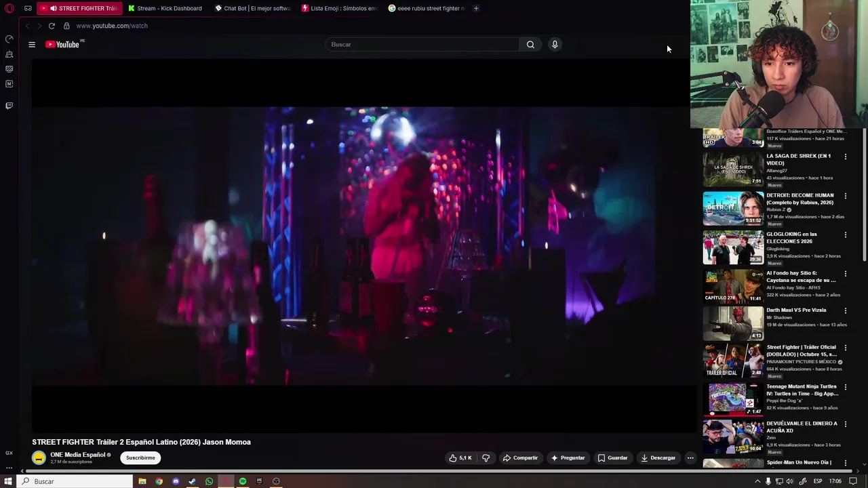The width and height of the screenshot is (868, 488).
Task: Open options for Al Fondo hay Sitio video
Action: point(846,274)
